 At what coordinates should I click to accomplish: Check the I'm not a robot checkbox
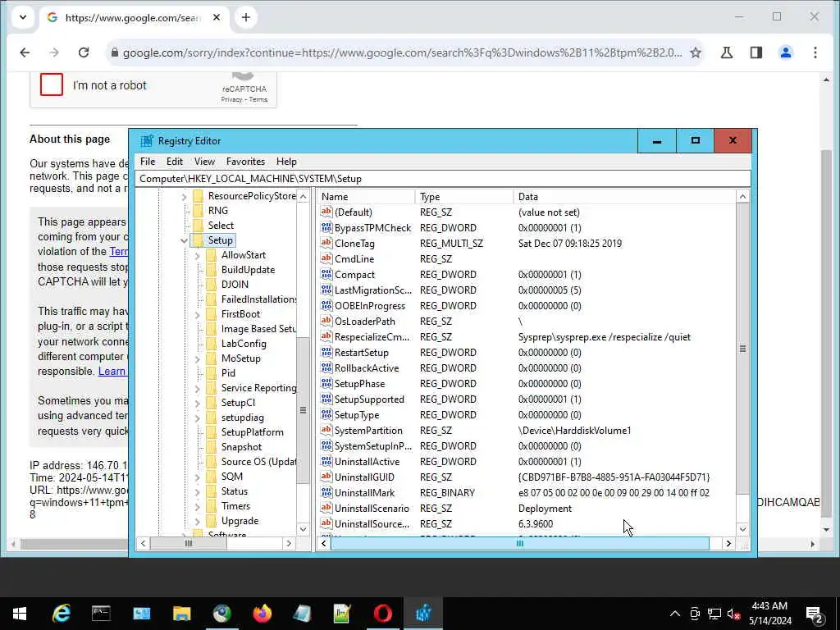[x=52, y=84]
